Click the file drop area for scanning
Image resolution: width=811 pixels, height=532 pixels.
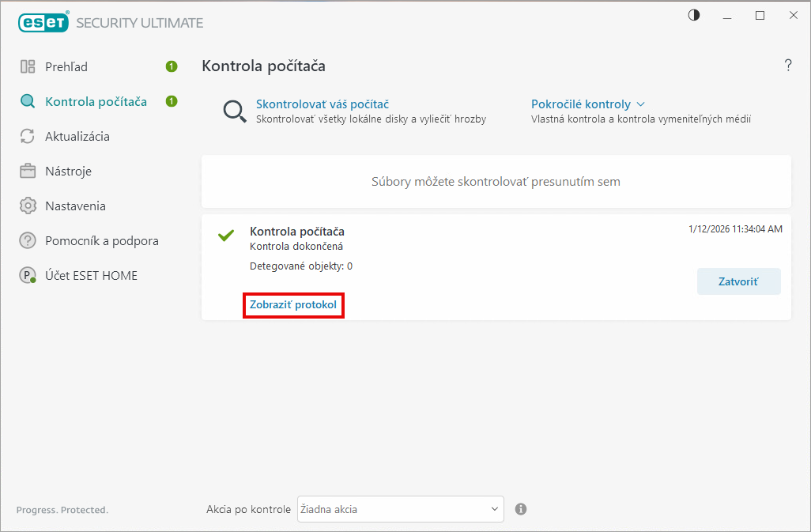[496, 182]
